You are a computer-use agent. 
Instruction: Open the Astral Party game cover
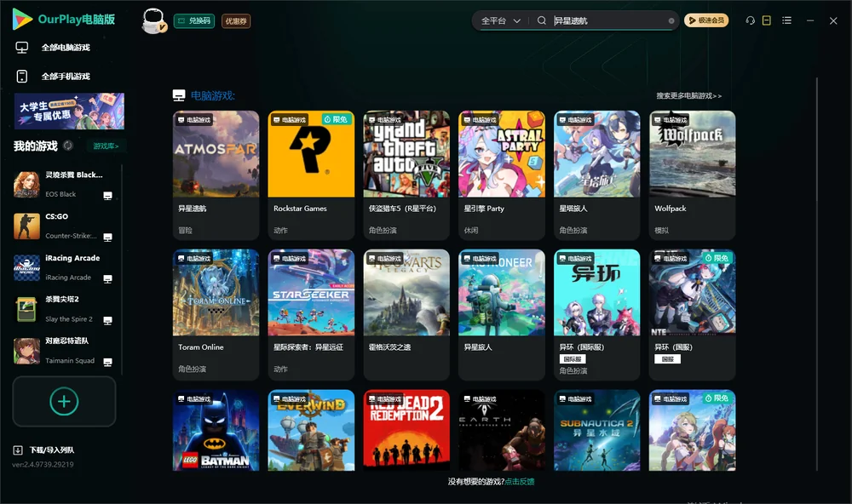[x=502, y=154]
